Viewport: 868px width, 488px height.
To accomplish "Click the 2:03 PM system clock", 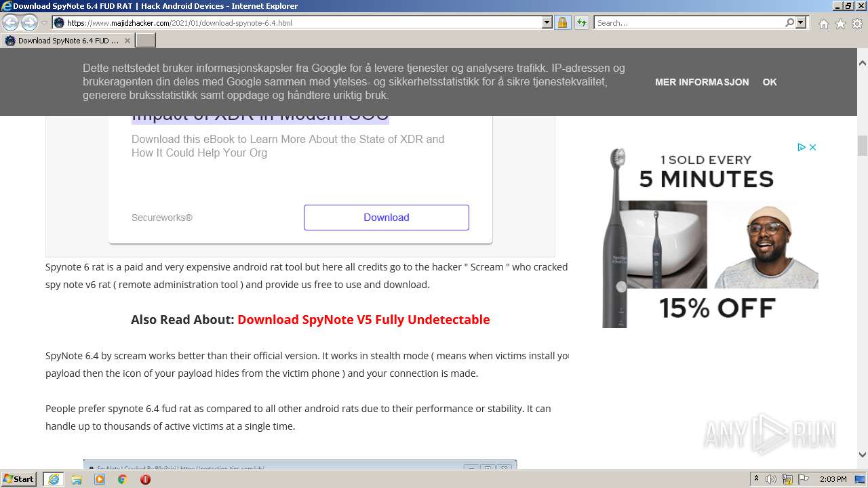I will 833,479.
